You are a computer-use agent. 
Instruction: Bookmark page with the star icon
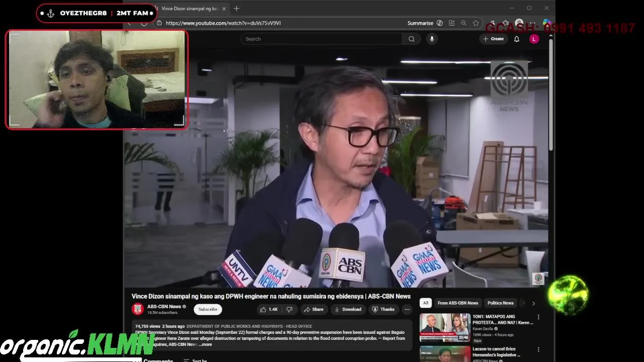click(x=475, y=23)
